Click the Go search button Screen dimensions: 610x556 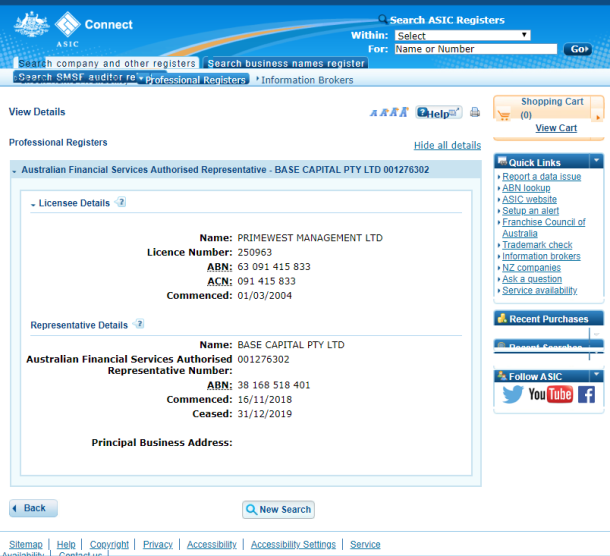coord(578,49)
